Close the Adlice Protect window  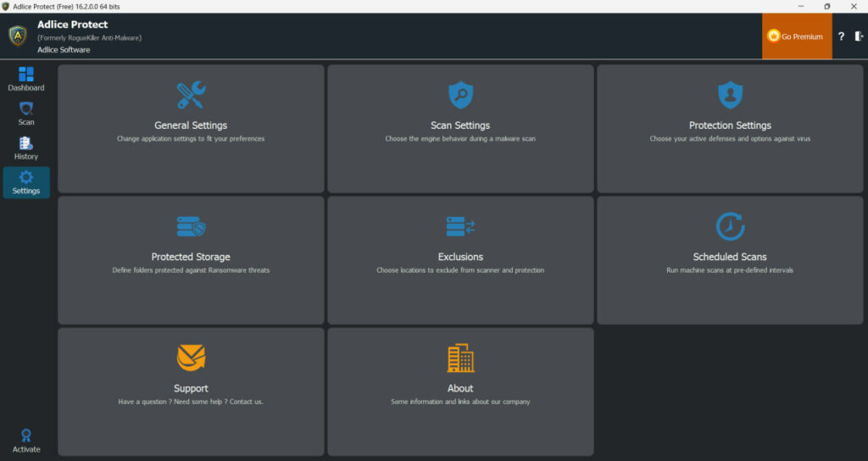(x=854, y=6)
